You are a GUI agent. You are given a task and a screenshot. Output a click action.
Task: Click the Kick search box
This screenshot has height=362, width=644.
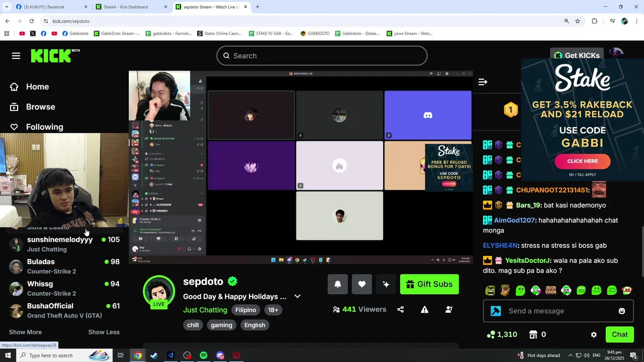click(322, 56)
